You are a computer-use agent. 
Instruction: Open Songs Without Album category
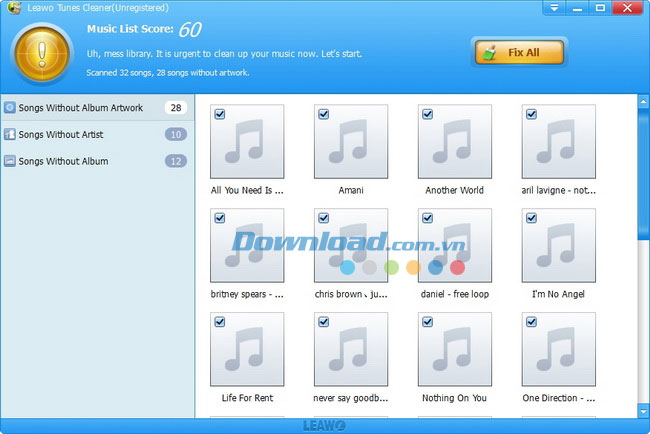(97, 161)
